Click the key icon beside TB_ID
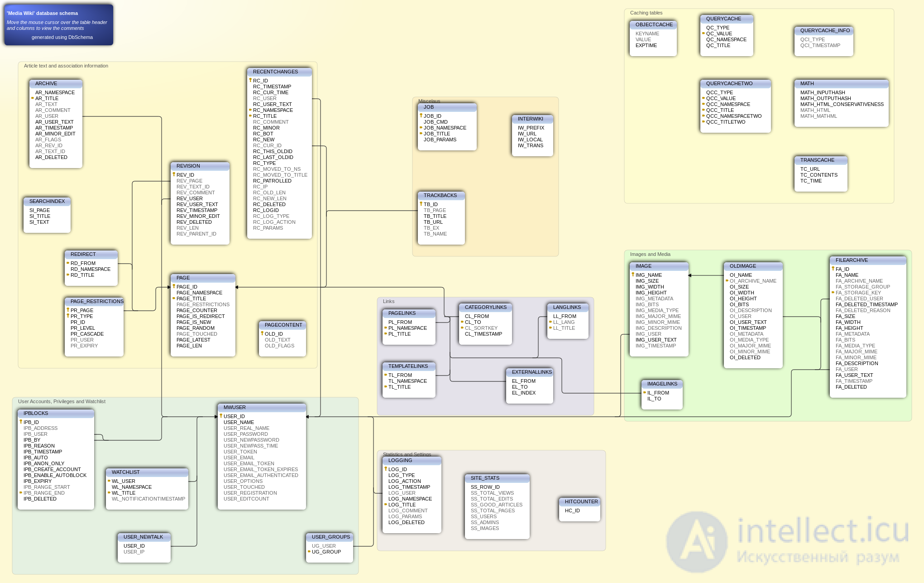The width and height of the screenshot is (924, 583). (421, 204)
